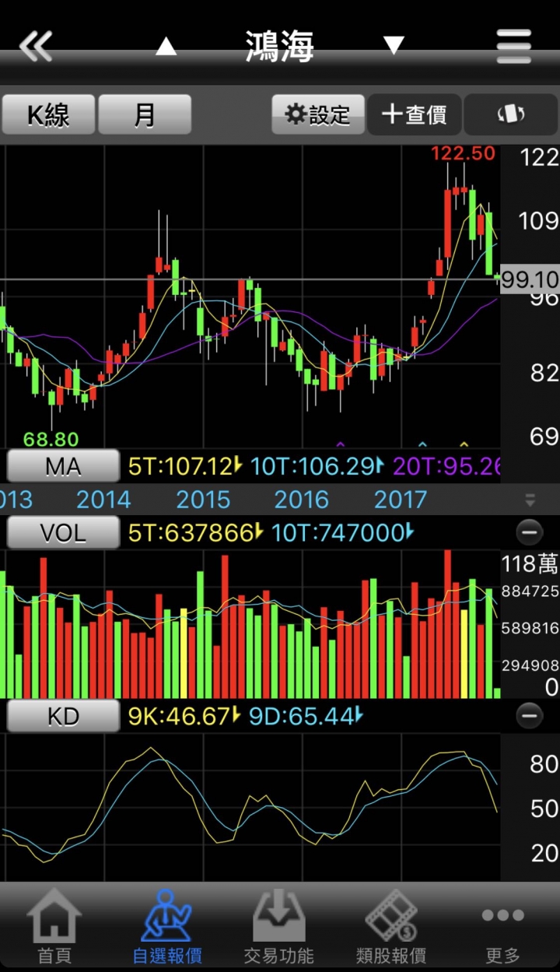Open the hamburger menu
Viewport: 560px width, 972px height.
[514, 46]
